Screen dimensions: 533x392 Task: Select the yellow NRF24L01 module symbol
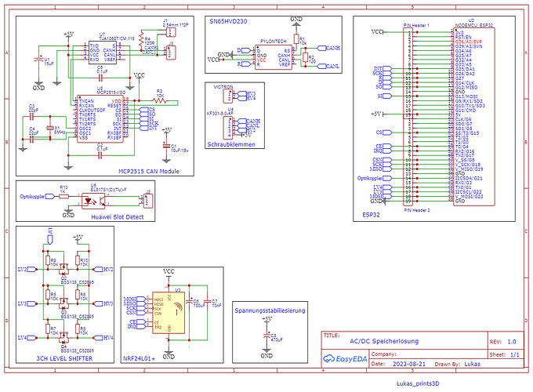[x=169, y=313]
